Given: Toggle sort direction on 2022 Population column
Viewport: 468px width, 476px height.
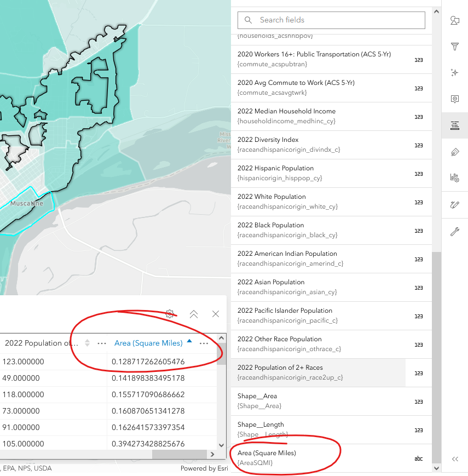Looking at the screenshot, I should click(87, 342).
